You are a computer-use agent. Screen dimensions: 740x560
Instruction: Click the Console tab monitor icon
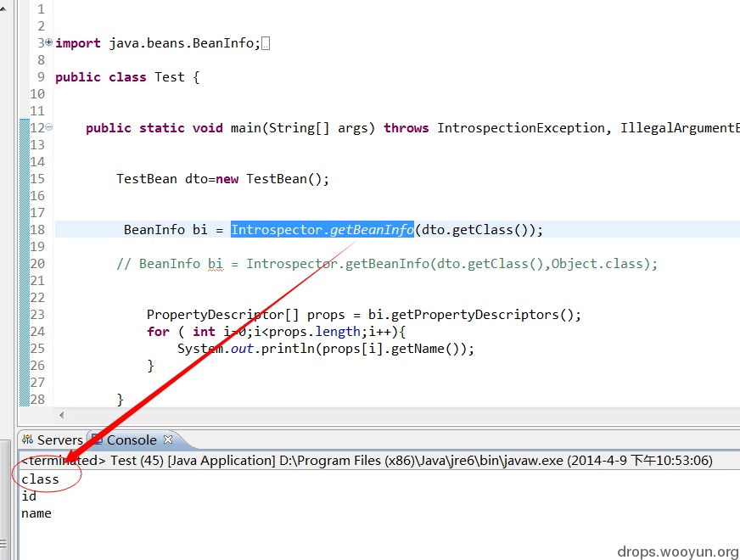pos(98,440)
